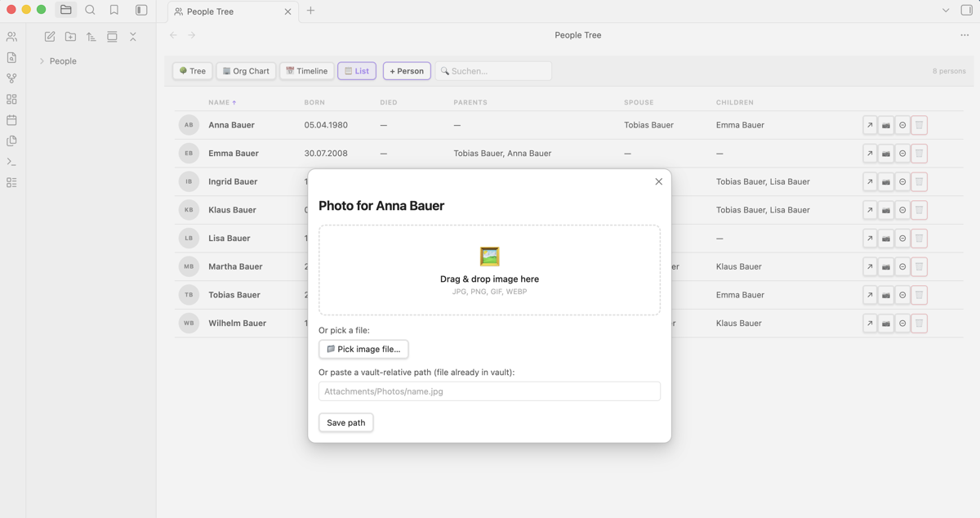This screenshot has width=980, height=518.
Task: Click the Pick image file button
Action: pyautogui.click(x=363, y=349)
